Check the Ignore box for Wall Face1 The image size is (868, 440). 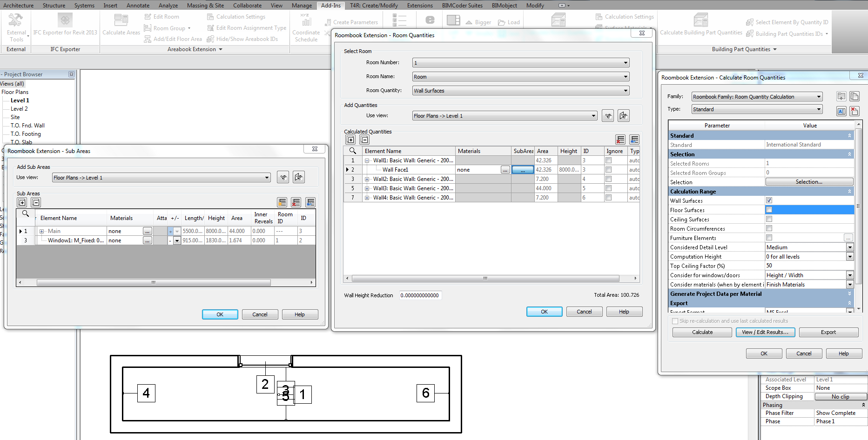point(608,169)
